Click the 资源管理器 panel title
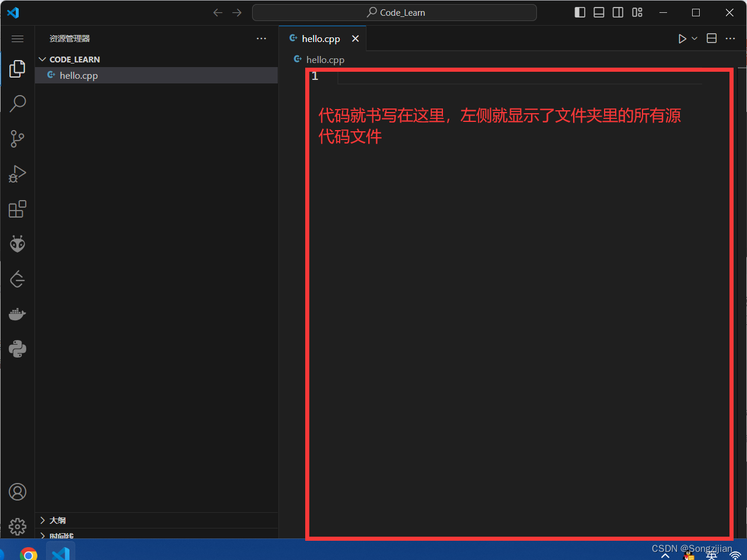The width and height of the screenshot is (747, 560). [x=69, y=38]
